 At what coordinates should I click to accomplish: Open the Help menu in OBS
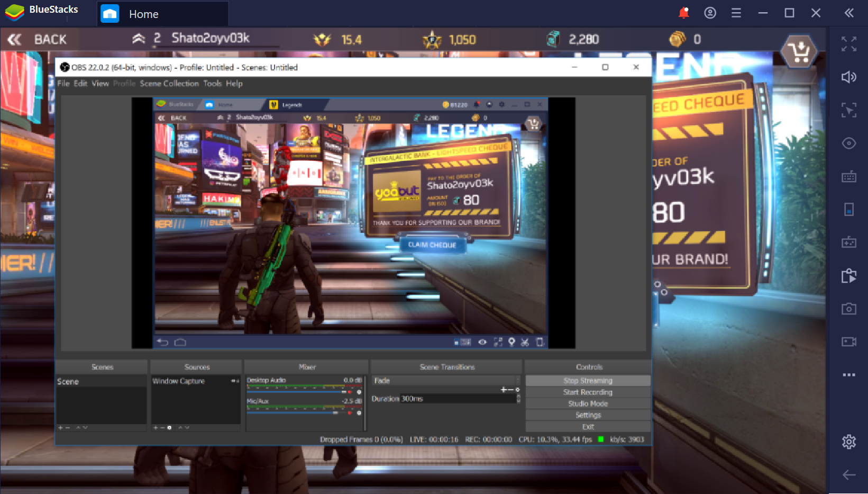(234, 84)
